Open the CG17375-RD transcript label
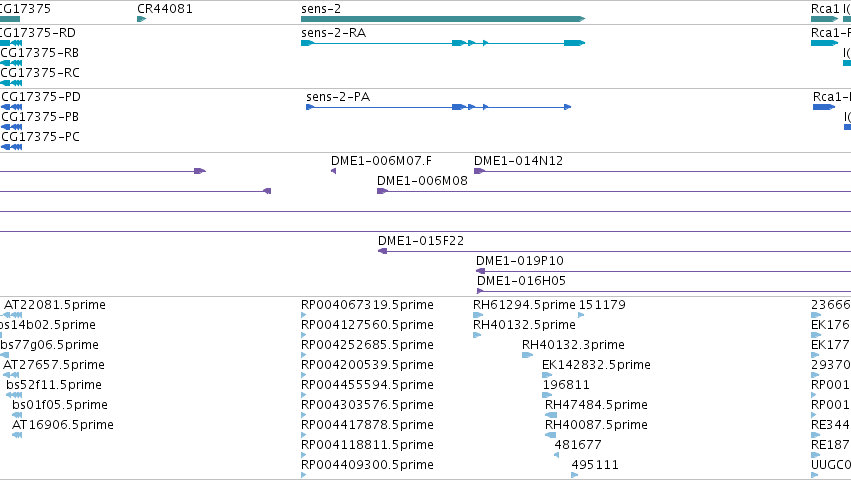The width and height of the screenshot is (851, 480). point(38,33)
